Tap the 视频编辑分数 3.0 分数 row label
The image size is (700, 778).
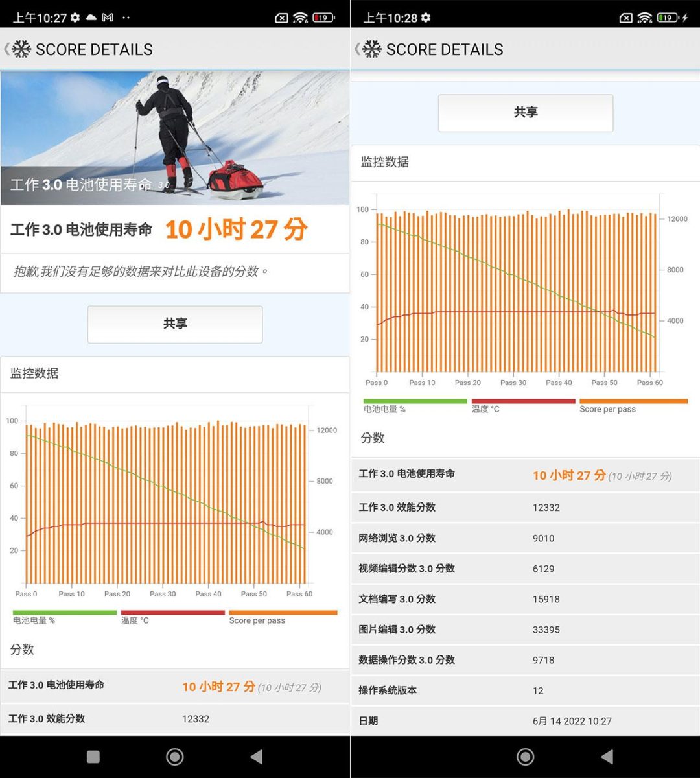click(406, 568)
